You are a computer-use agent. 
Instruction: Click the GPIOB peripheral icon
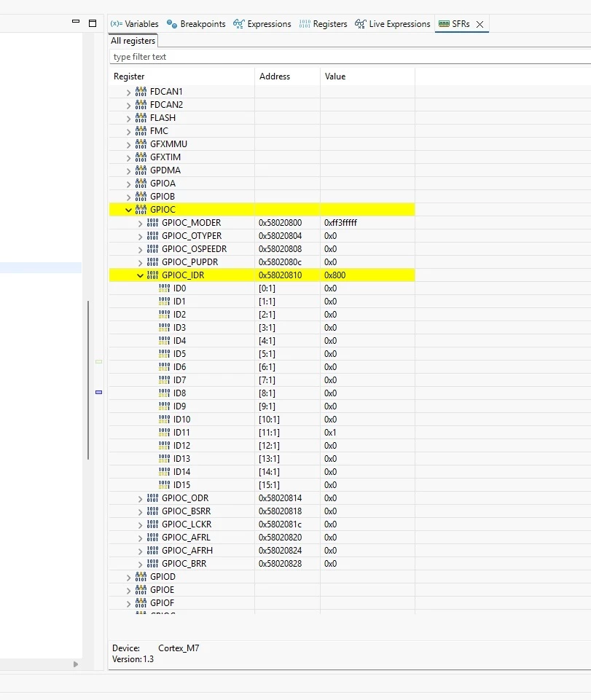[141, 197]
